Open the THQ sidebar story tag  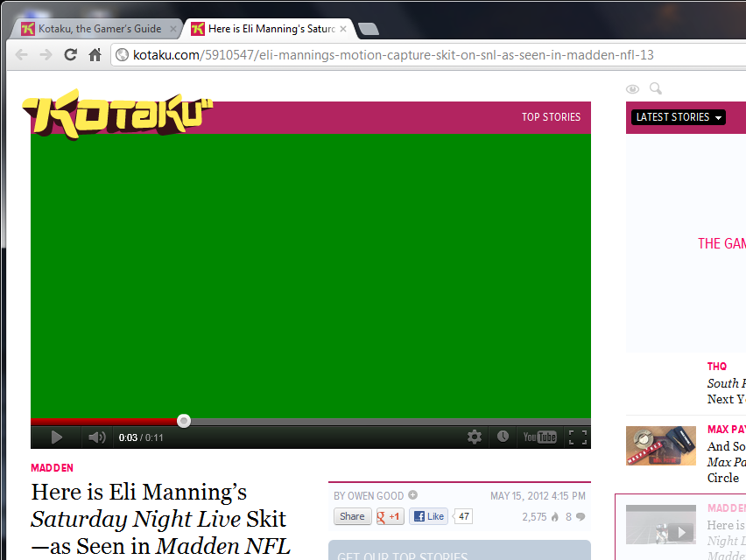pyautogui.click(x=717, y=366)
